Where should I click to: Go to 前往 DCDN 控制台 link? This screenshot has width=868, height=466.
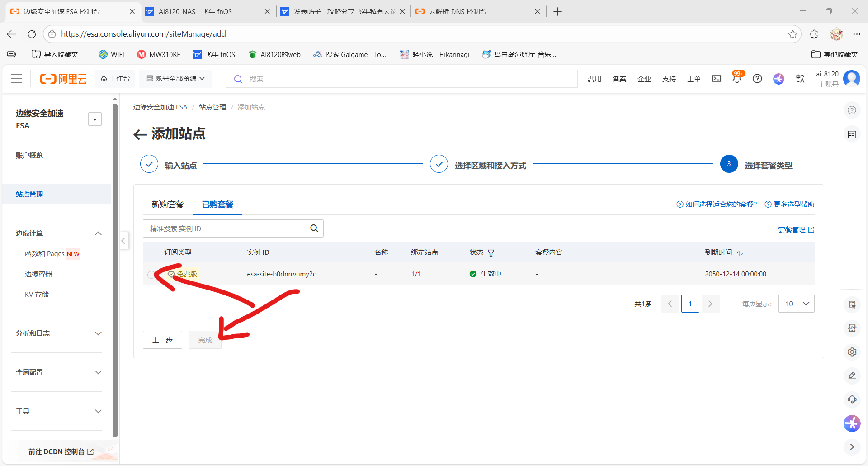61,452
